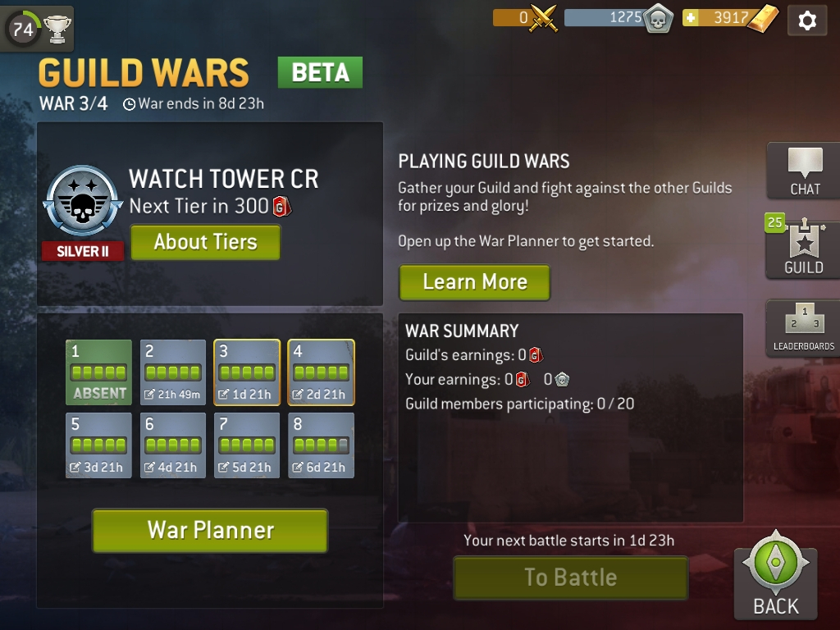The image size is (840, 630).
Task: Open the War Planner
Action: pyautogui.click(x=210, y=531)
